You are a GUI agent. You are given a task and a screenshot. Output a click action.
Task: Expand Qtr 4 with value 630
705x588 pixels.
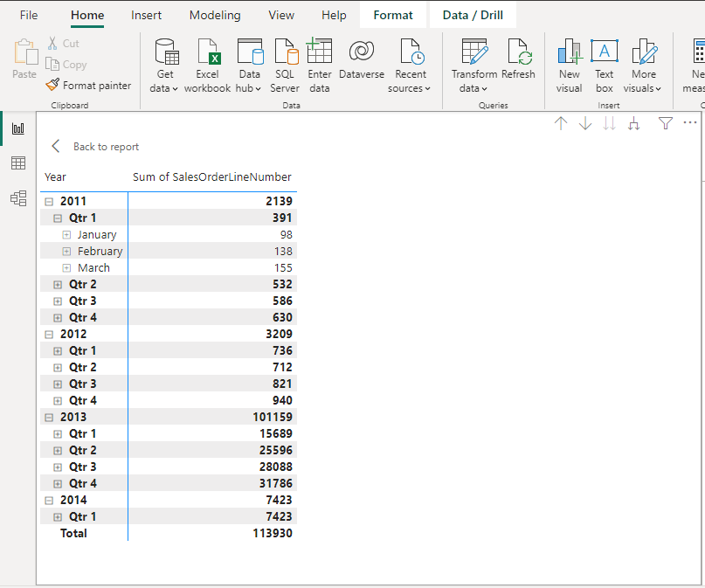(58, 318)
